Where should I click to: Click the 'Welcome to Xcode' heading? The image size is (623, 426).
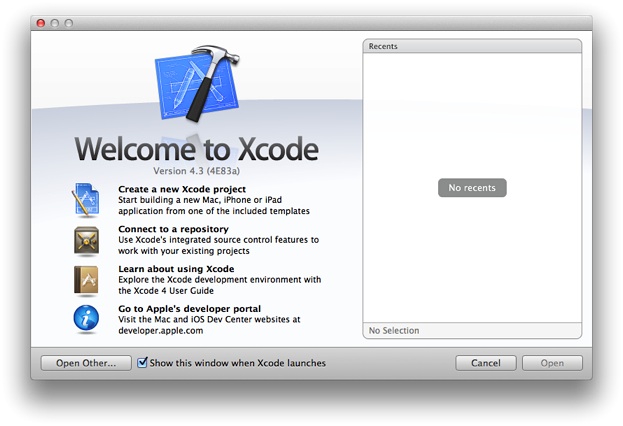point(196,150)
